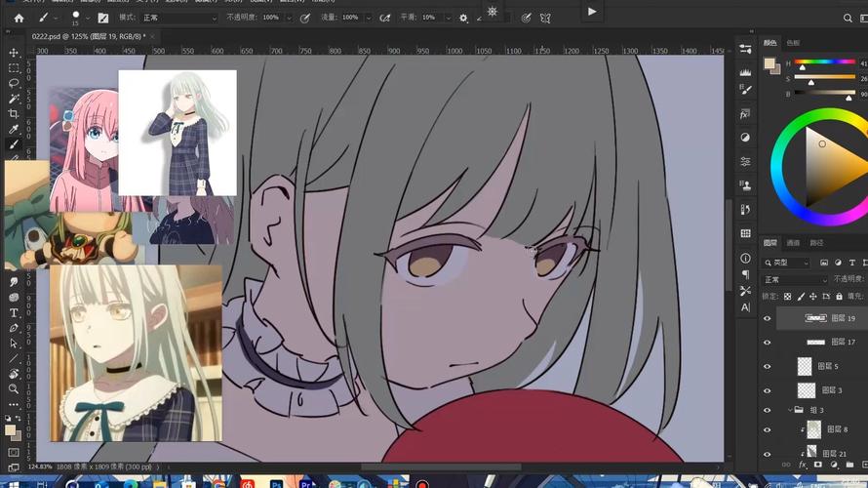Open the brush settings panel toggle icon
This screenshot has height=488, width=868.
(103, 18)
